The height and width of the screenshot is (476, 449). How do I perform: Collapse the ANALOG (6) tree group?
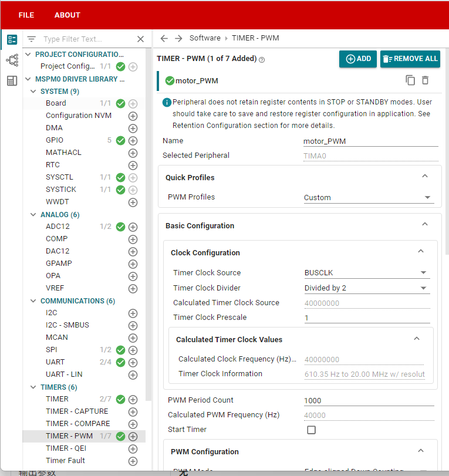pyautogui.click(x=33, y=215)
